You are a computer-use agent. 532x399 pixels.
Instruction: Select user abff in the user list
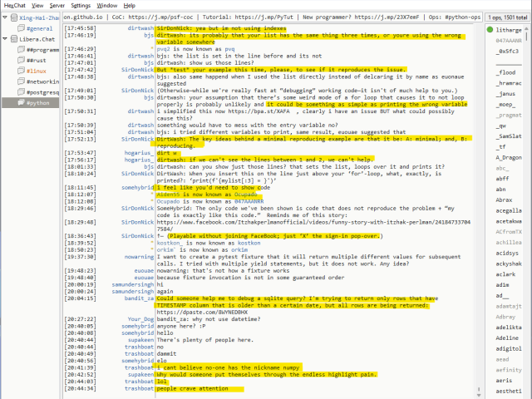(x=502, y=179)
